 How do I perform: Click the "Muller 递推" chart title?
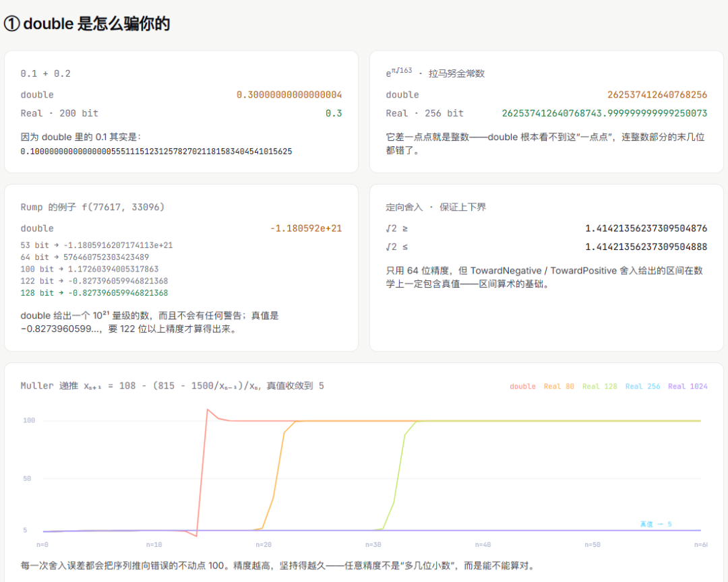173,386
